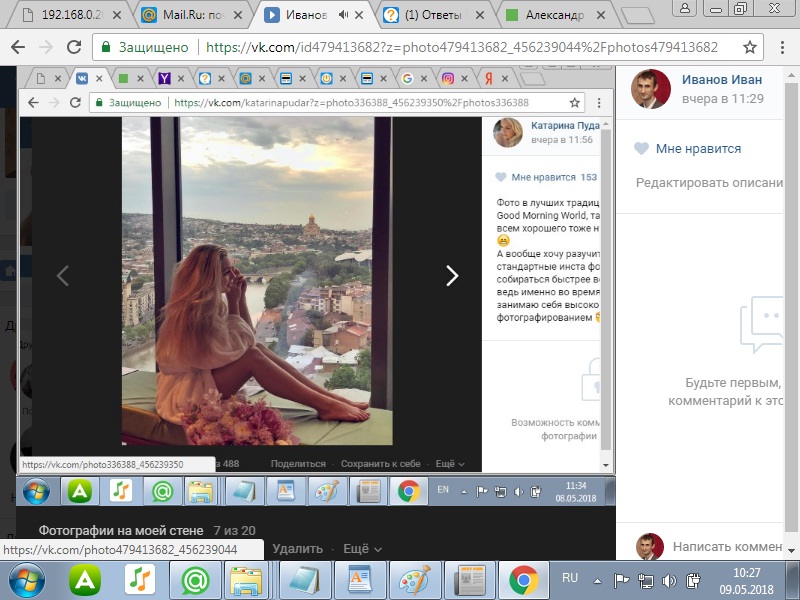Viewport: 800px width, 600px height.
Task: Open Иванов Иван profile avatar
Action: [651, 89]
